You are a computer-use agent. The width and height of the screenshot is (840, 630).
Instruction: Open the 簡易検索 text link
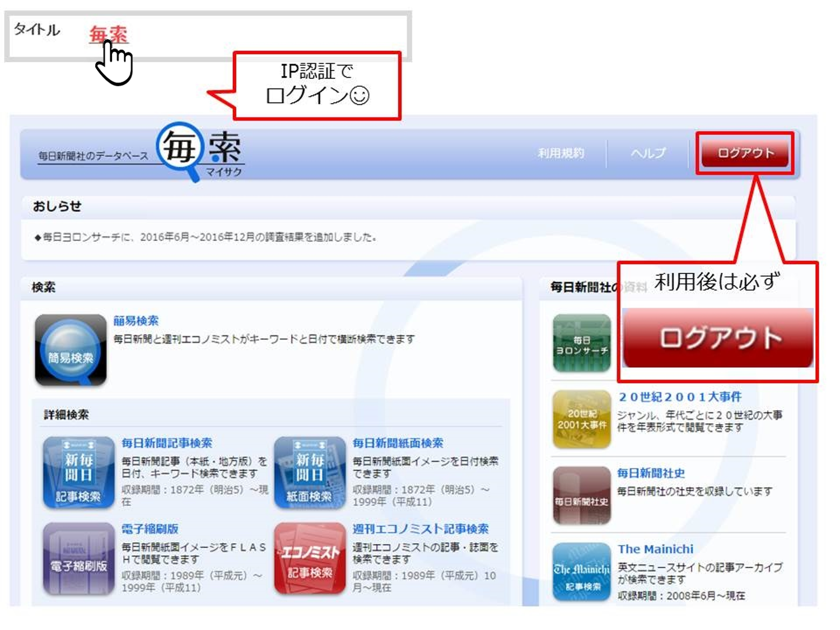pyautogui.click(x=136, y=321)
